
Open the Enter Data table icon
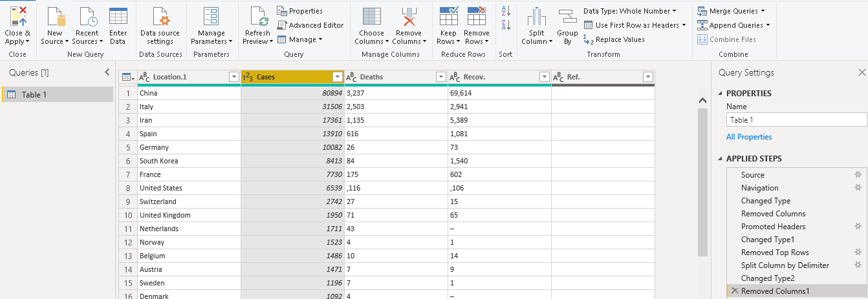[118, 17]
